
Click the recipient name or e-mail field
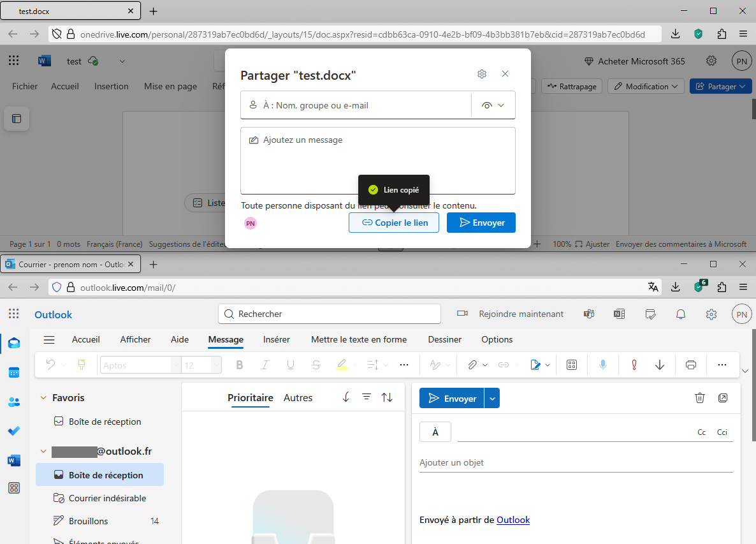click(356, 105)
